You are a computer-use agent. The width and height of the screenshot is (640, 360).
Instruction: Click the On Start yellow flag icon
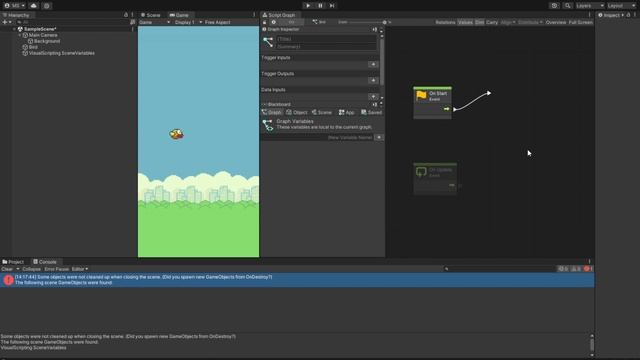(421, 96)
